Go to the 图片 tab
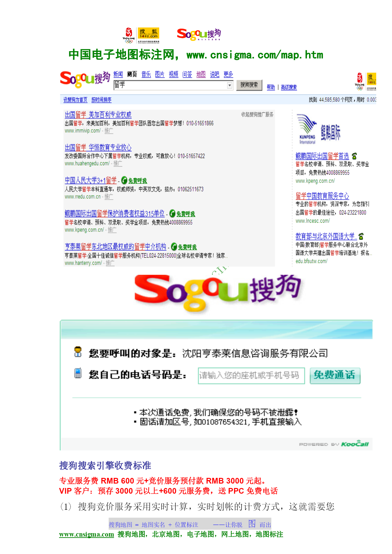The height and width of the screenshot is (554, 392). 160,74
